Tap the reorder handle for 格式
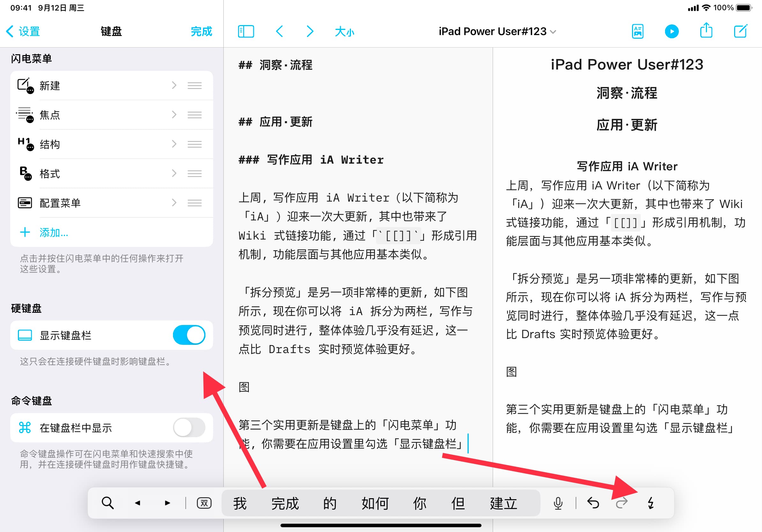This screenshot has width=762, height=532. (194, 173)
